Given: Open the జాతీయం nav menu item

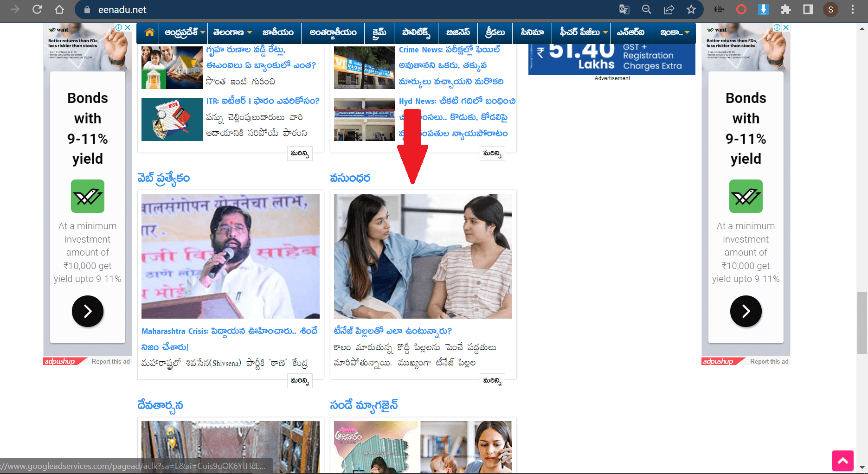Looking at the screenshot, I should [278, 32].
